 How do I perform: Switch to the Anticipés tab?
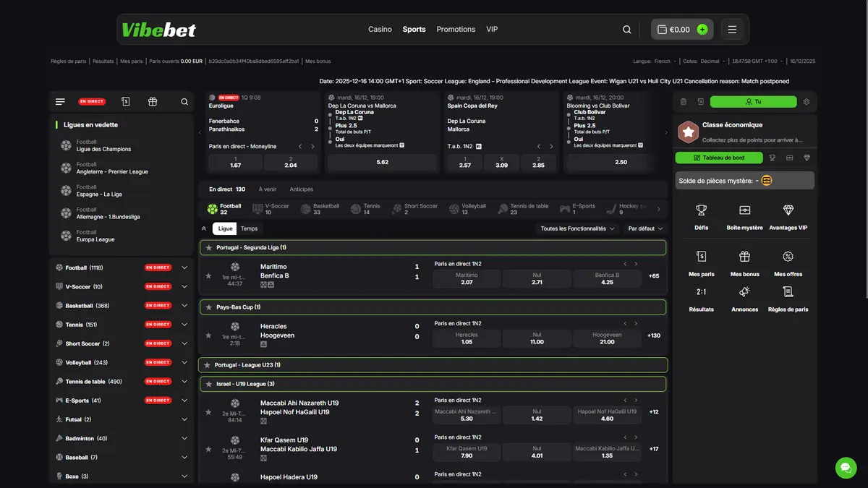pos(302,189)
